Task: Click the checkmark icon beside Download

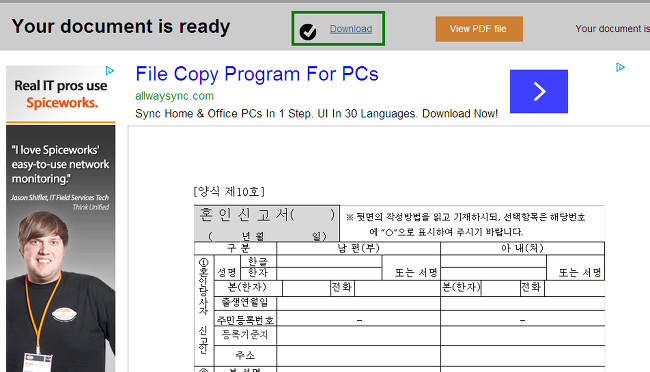Action: (308, 32)
